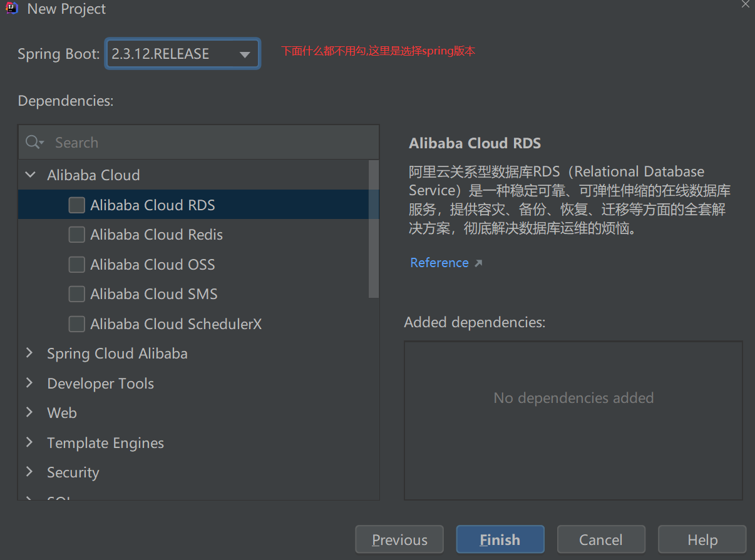Click the dependencies Search input field
755x560 pixels.
(x=198, y=143)
